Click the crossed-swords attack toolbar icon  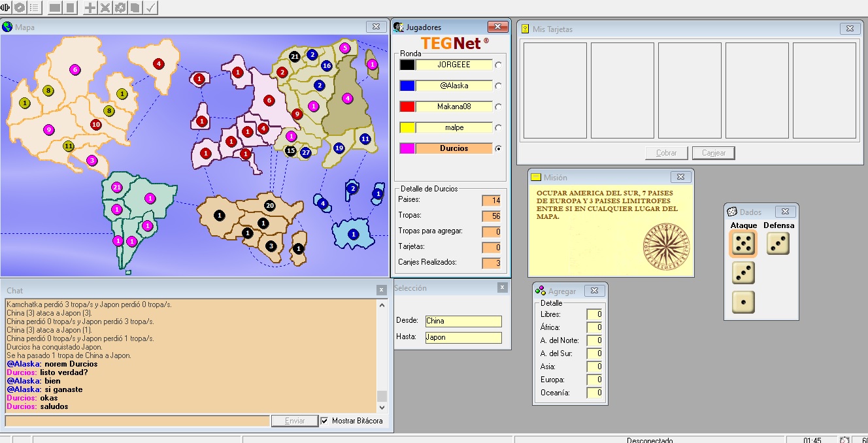pos(105,8)
